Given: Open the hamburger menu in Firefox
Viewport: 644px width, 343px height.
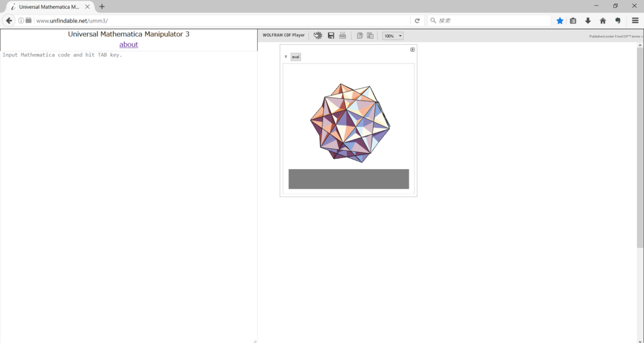Looking at the screenshot, I should pos(635,21).
